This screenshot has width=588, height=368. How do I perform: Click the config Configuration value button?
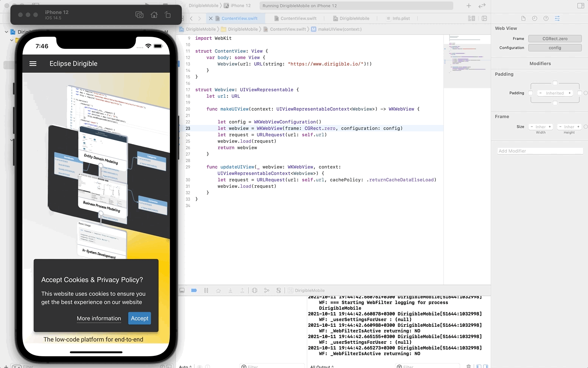[555, 48]
